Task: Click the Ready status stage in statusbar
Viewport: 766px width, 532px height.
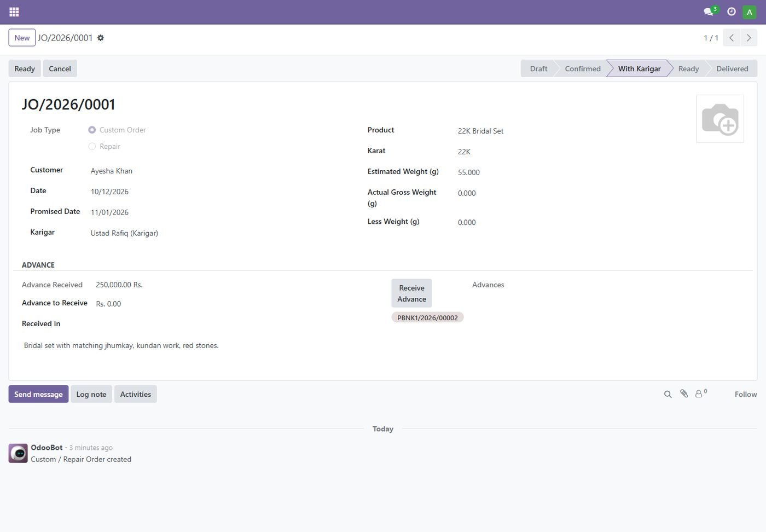Action: [x=688, y=68]
